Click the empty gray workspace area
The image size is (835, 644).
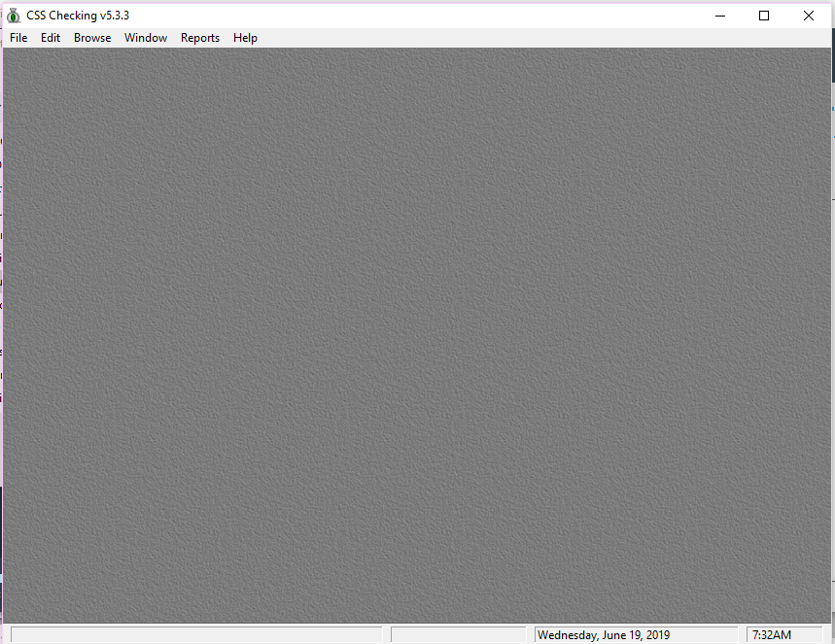click(x=416, y=330)
